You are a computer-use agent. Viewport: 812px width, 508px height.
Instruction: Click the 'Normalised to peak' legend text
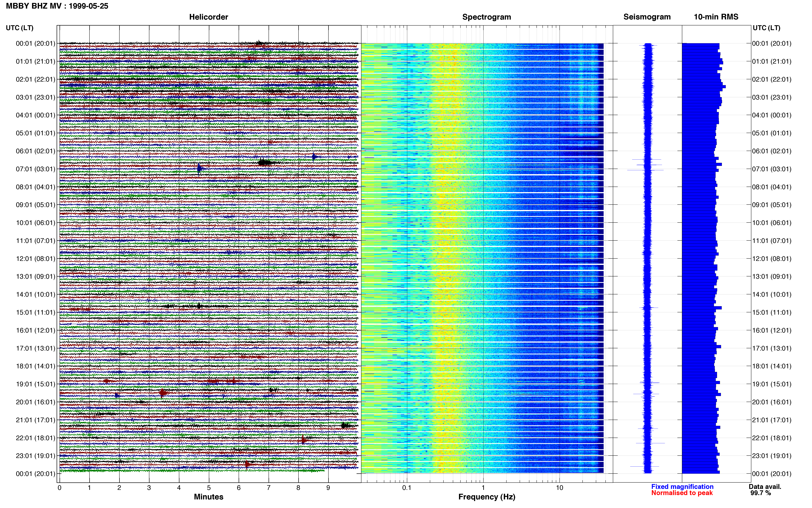tap(682, 493)
